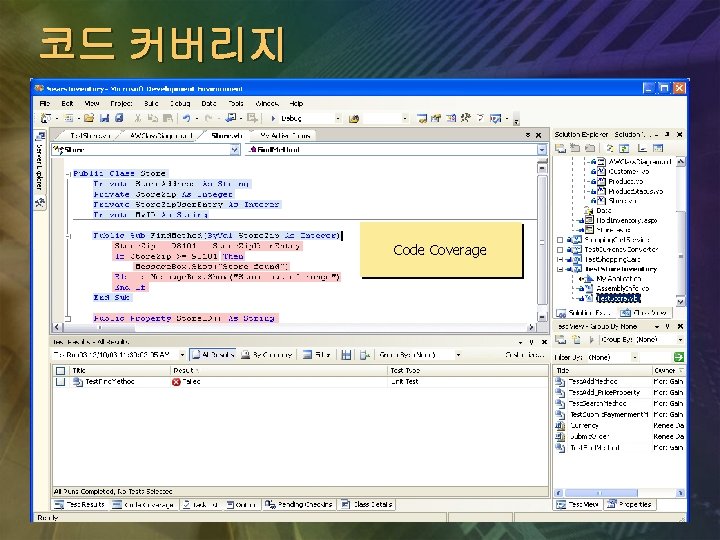The height and width of the screenshot is (540, 720).
Task: Click Solution Explorer scrollbar down arrow
Action: click(x=680, y=302)
